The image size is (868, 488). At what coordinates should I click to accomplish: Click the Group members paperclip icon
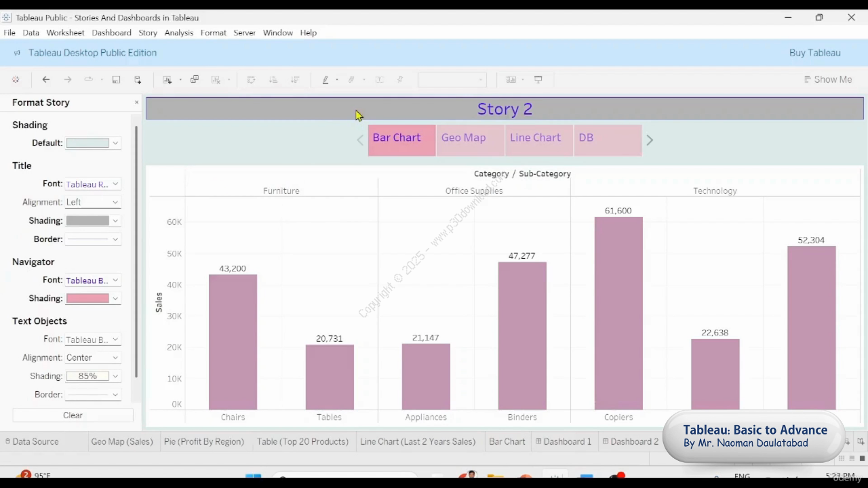(x=351, y=79)
